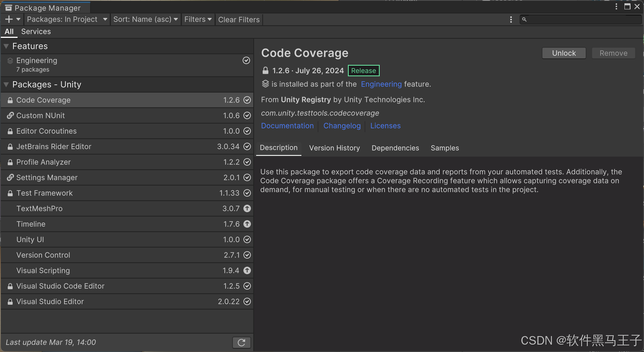Select the Visual Studio Editor package
Screen dimensions: 644x352
(127, 301)
